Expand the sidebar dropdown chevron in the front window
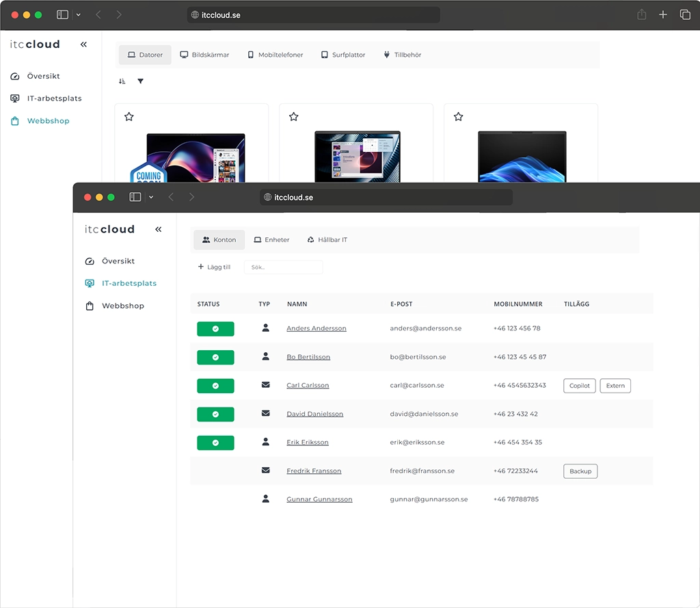 [151, 197]
